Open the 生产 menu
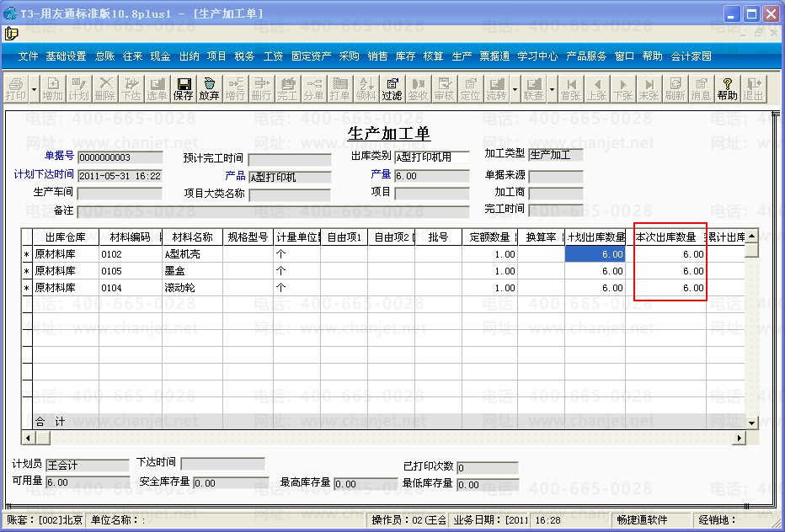 pyautogui.click(x=462, y=56)
